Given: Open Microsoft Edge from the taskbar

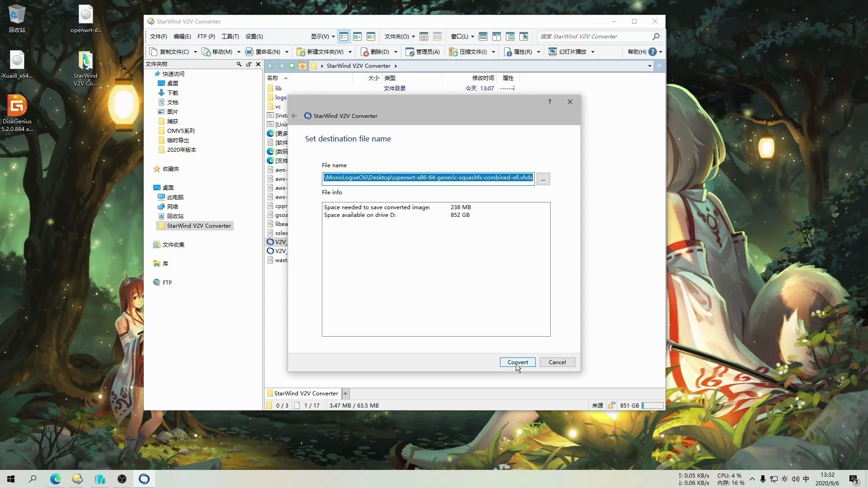Looking at the screenshot, I should [x=55, y=479].
